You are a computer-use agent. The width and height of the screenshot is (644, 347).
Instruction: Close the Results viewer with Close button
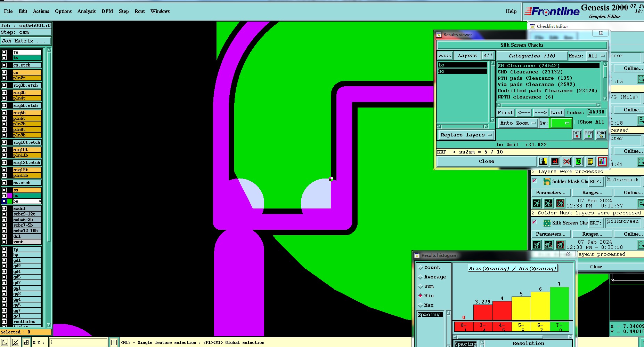(x=487, y=161)
